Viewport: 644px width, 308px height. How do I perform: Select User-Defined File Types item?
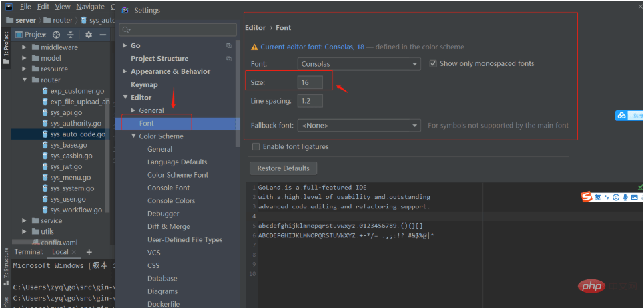point(185,240)
